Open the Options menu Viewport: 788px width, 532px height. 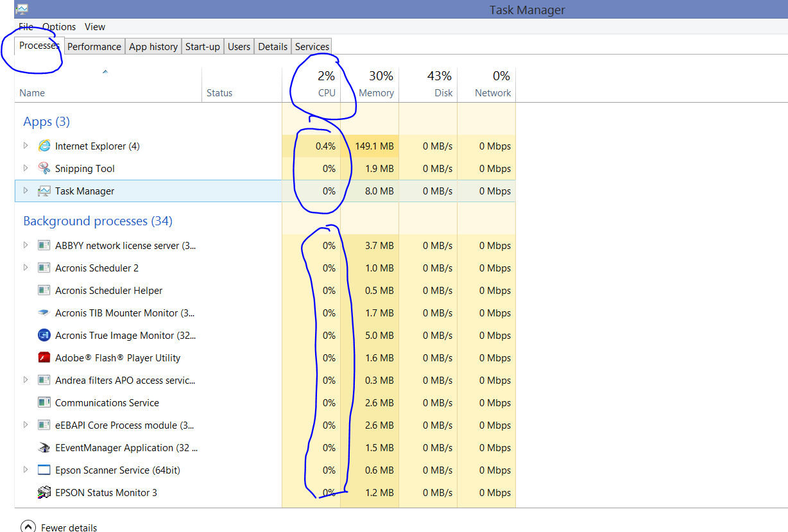(59, 27)
